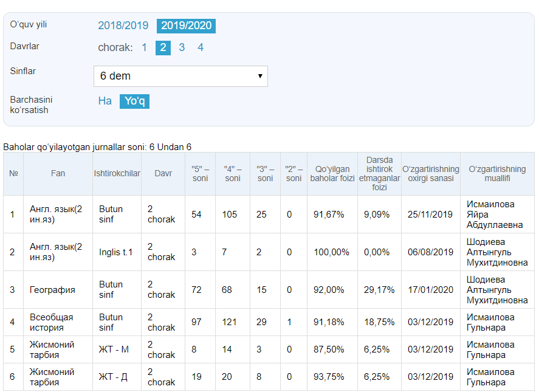Switch to chorak 3
Screen dimensions: 539x392
pyautogui.click(x=182, y=47)
